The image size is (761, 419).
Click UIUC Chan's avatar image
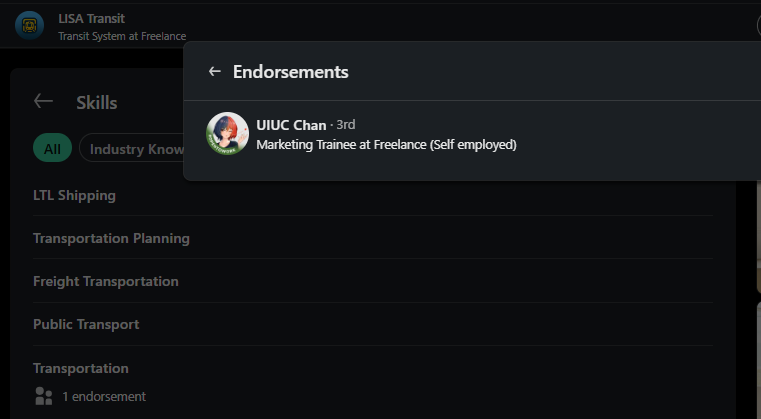pos(227,134)
